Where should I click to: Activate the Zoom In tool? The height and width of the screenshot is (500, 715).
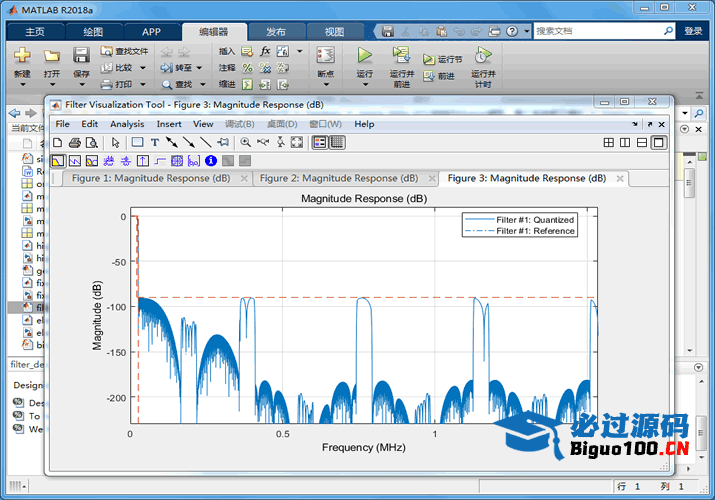tap(245, 143)
